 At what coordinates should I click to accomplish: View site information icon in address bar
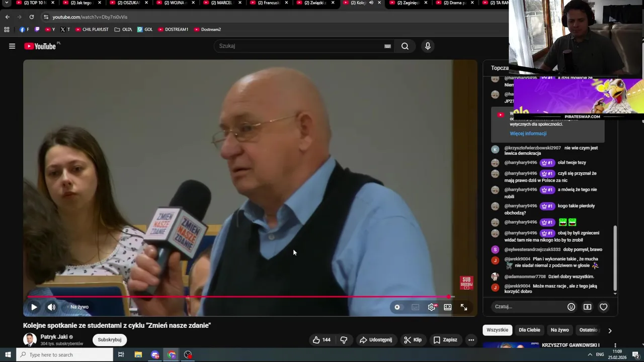tap(45, 17)
